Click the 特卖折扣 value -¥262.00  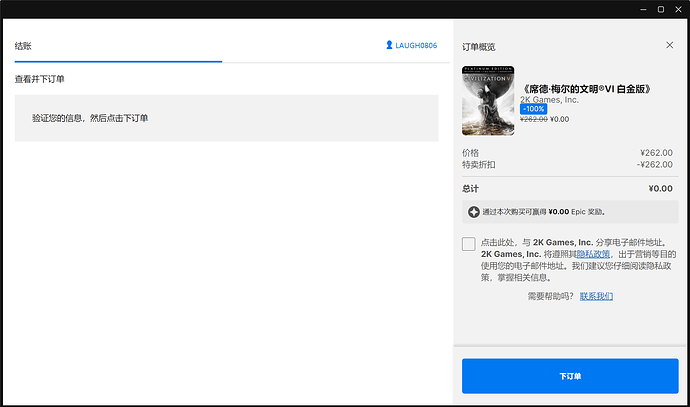(x=655, y=165)
